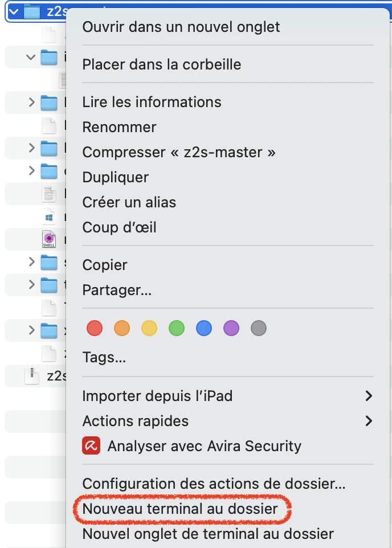Viewport: 392px width, 548px height.
Task: Apply the red color tag
Action: pos(94,328)
